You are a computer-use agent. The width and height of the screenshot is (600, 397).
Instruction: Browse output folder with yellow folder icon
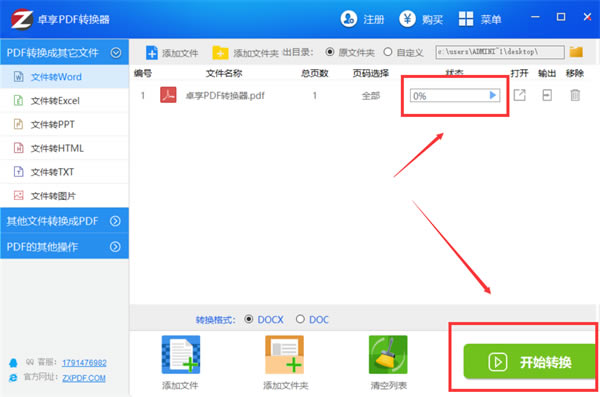pyautogui.click(x=576, y=52)
